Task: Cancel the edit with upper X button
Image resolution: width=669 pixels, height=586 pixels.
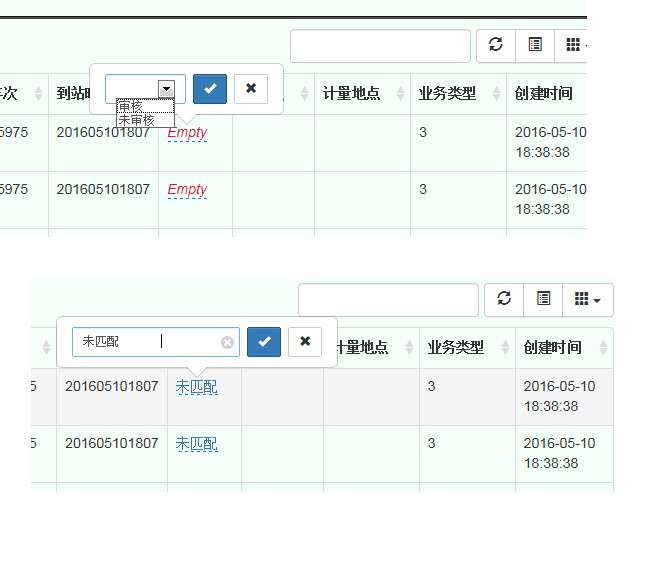Action: pos(251,88)
